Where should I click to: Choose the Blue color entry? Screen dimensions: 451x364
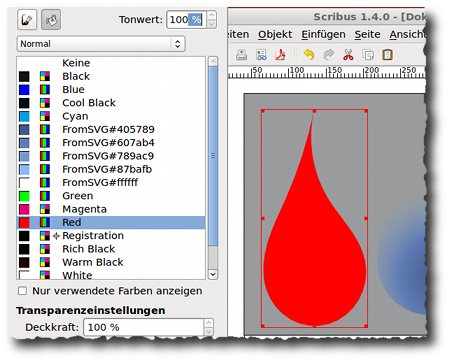[x=111, y=90]
